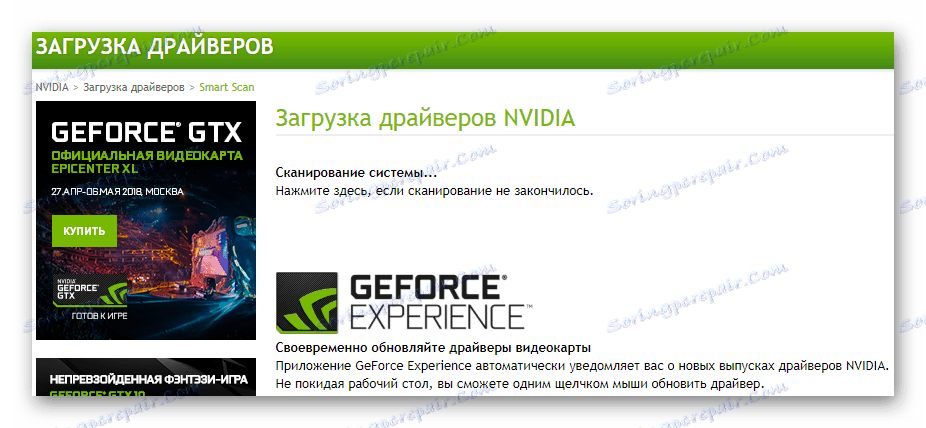This screenshot has width=926, height=428.
Task: Click the 'Не покидая рабочий стол' sentence
Action: point(520,384)
